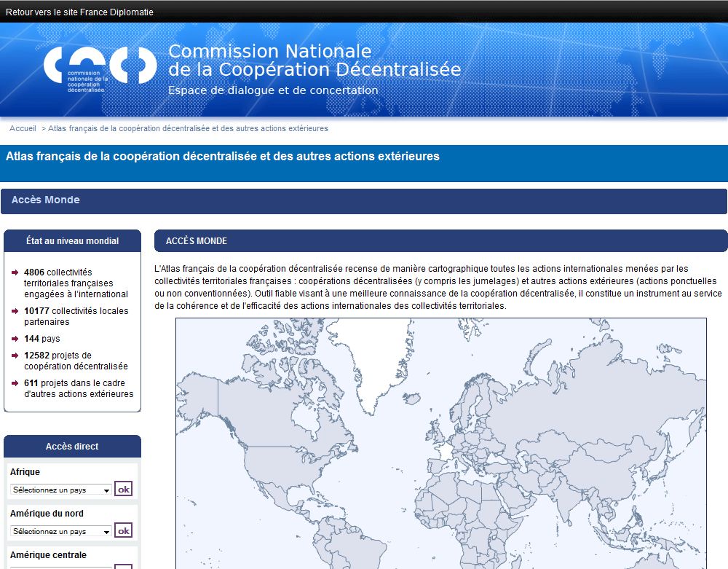Follow the Retour vers France Diplomatie link
The width and height of the screenshot is (728, 569).
click(x=79, y=12)
